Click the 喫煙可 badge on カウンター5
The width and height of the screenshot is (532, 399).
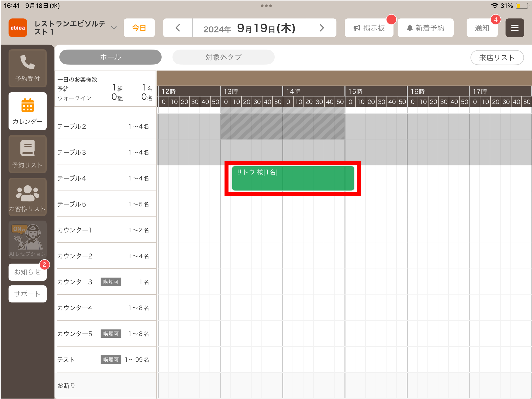pyautogui.click(x=111, y=334)
